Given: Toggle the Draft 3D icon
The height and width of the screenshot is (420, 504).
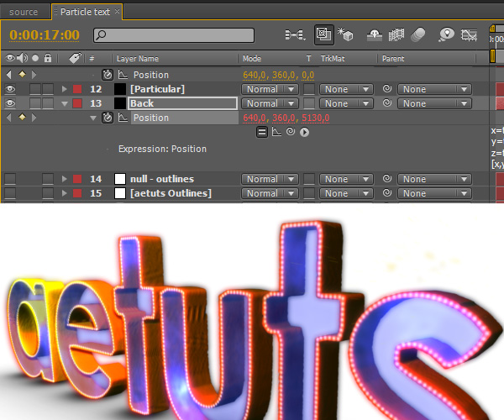Looking at the screenshot, I should coord(345,34).
